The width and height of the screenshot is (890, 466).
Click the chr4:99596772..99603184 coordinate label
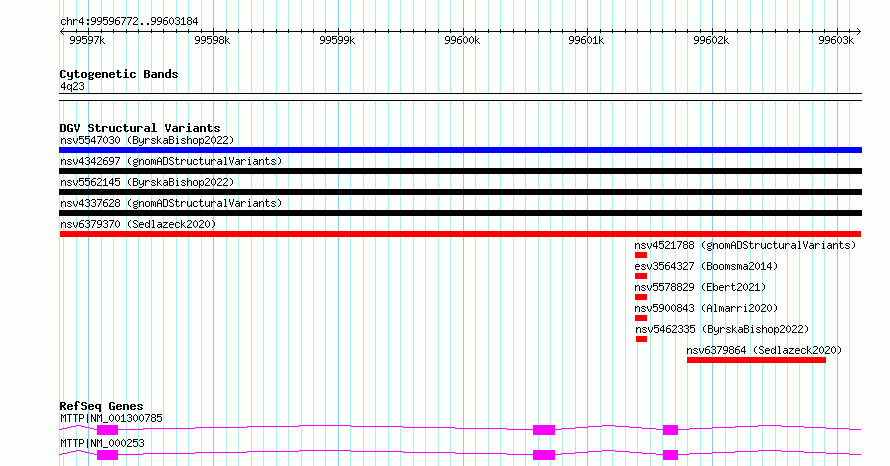point(129,22)
